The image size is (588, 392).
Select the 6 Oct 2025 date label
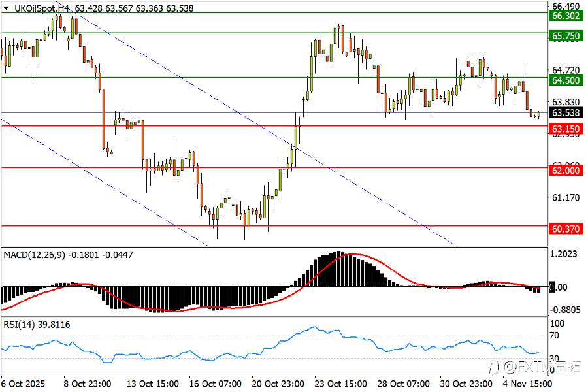point(24,384)
